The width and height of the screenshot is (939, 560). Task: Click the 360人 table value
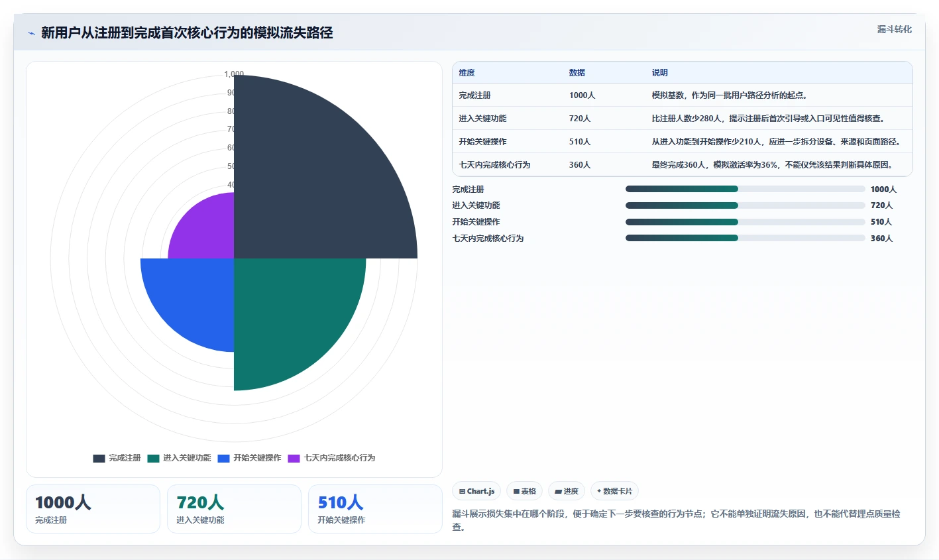tap(580, 165)
